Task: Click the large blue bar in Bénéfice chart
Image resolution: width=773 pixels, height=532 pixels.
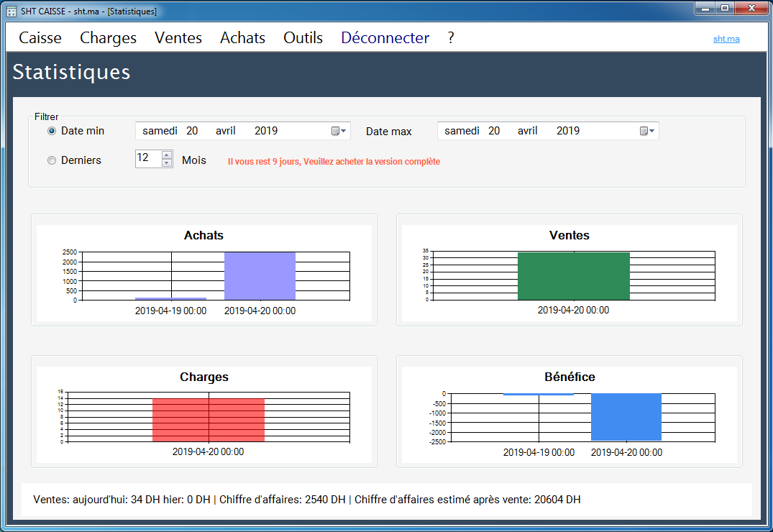Action: 626,417
